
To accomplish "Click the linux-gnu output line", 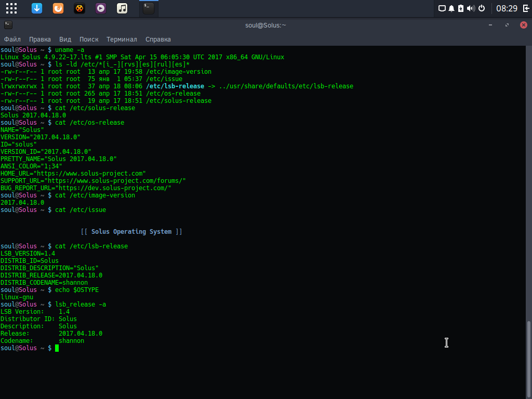I will [x=17, y=297].
